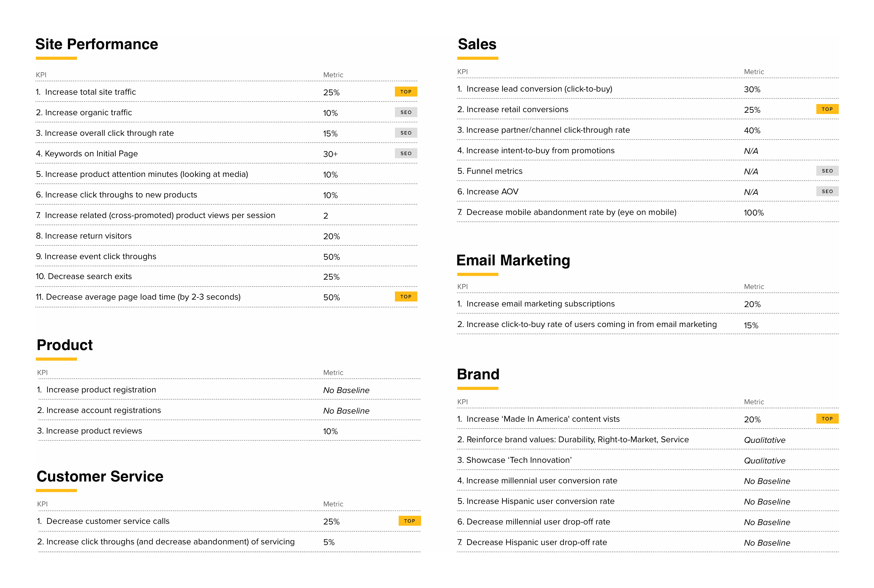Click the Metric column header under Brand
This screenshot has width=874, height=588.
[754, 402]
